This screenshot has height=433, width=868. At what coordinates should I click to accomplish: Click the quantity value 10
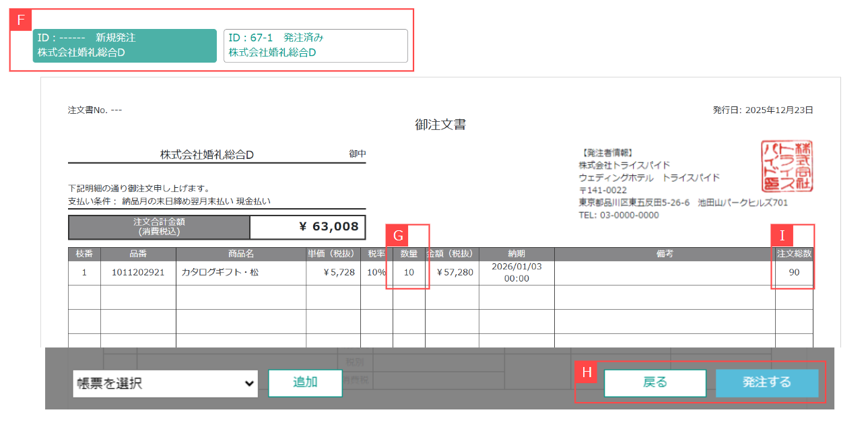coord(409,273)
